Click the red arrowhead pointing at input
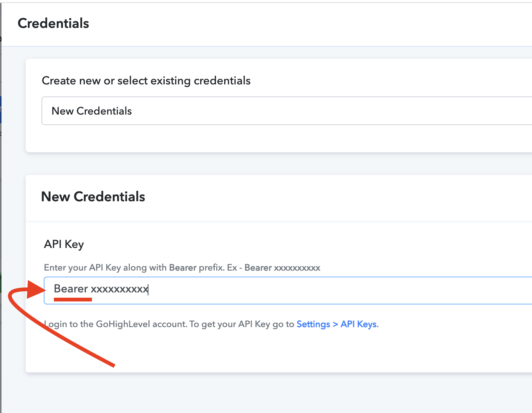This screenshot has width=532, height=413. point(36,289)
